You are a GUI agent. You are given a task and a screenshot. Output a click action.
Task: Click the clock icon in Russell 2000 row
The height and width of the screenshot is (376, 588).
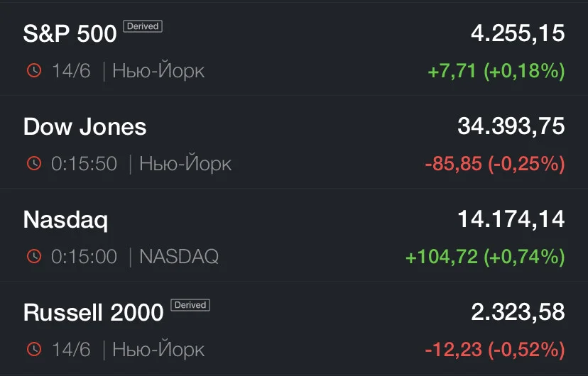(x=34, y=349)
